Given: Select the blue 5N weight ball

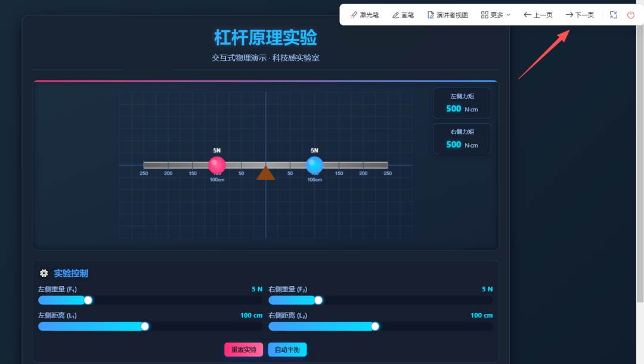Looking at the screenshot, I should point(314,165).
